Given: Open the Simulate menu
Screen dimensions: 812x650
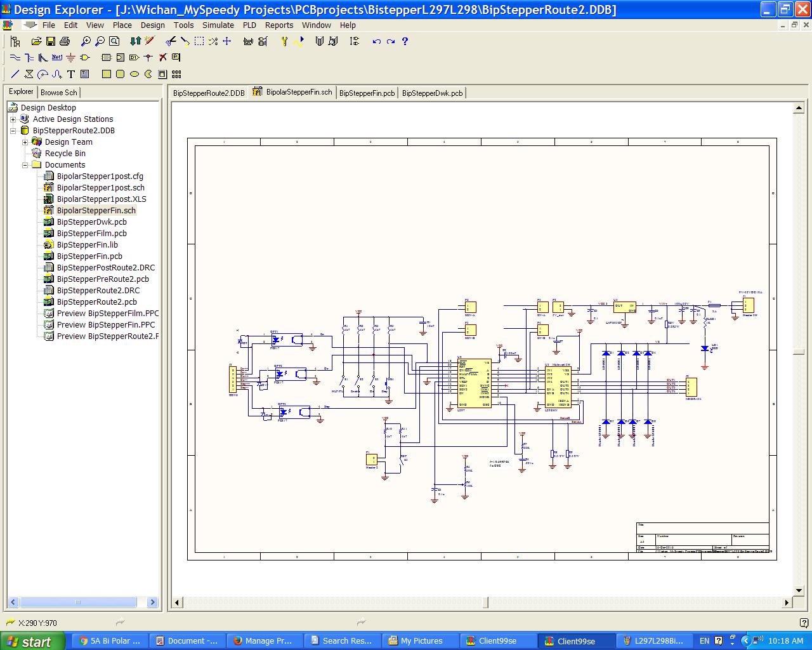Looking at the screenshot, I should (218, 25).
